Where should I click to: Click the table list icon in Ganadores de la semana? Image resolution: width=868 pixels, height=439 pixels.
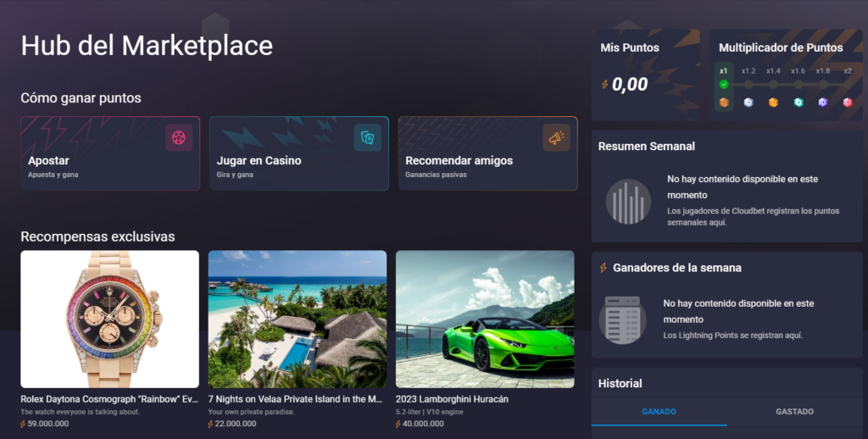tap(623, 320)
